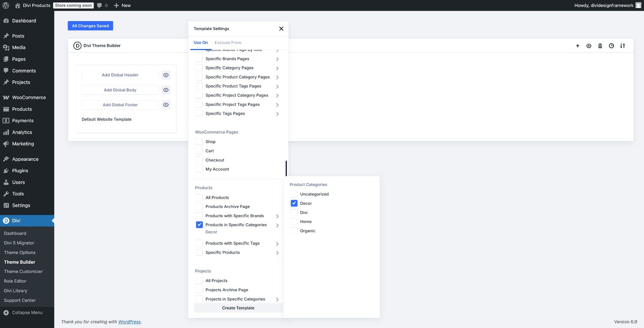Expand Projects in Specific Categories chevron
This screenshot has width=644, height=328.
pos(277,299)
